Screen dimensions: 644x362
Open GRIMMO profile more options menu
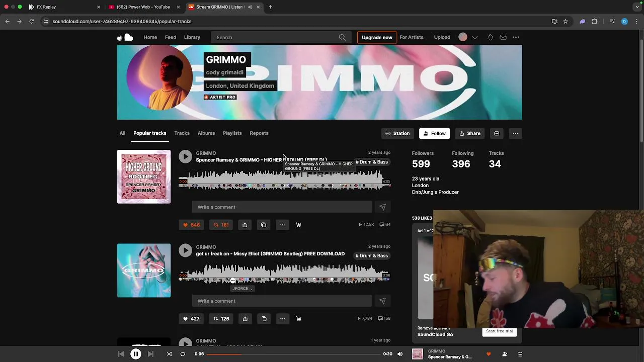tap(515, 133)
